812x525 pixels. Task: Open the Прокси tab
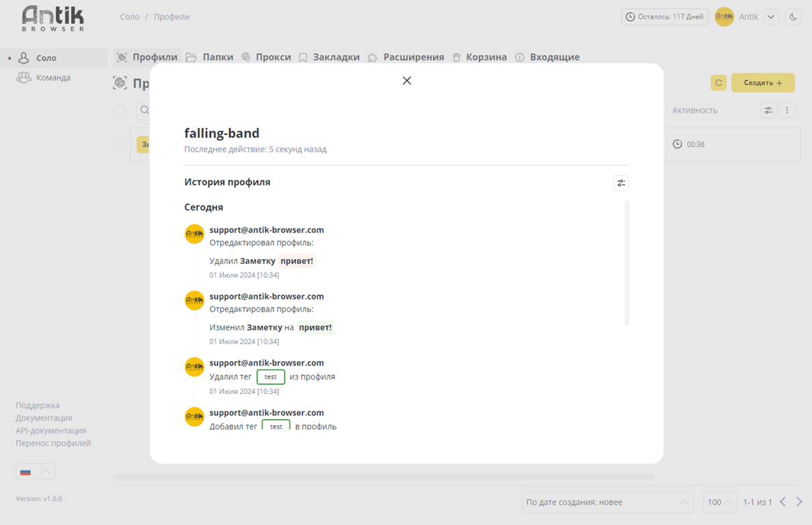tap(266, 57)
